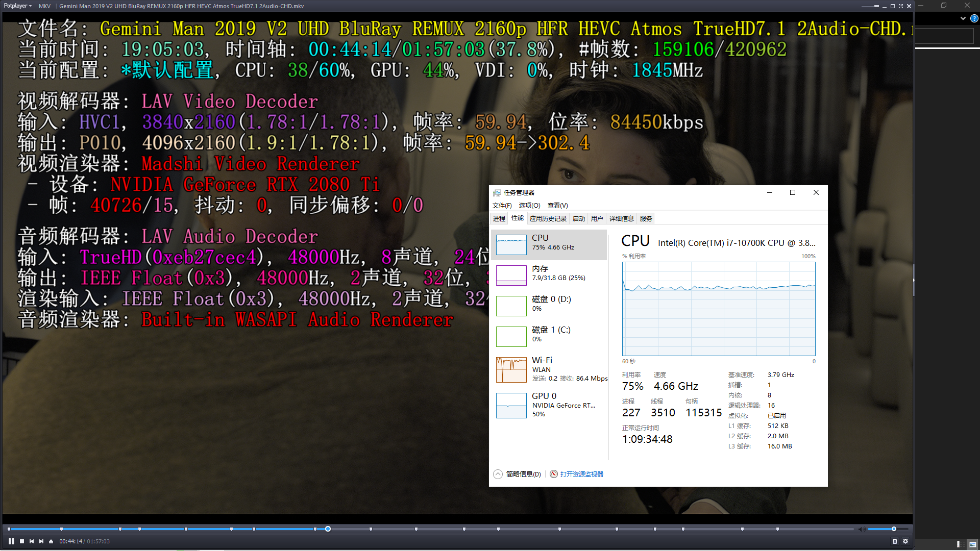The image size is (980, 551).
Task: Switch to 服务 tab
Action: click(646, 219)
